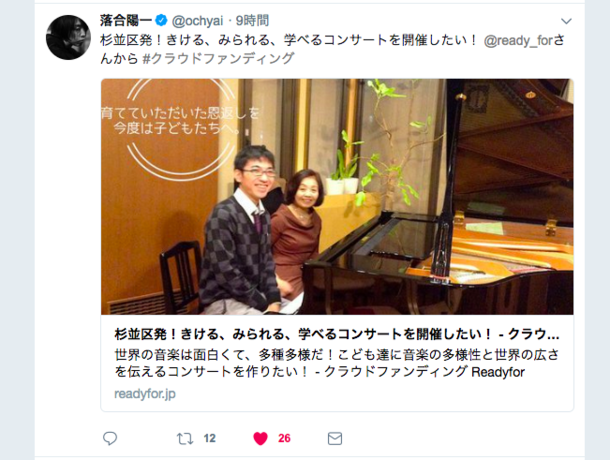Click the envelope direct message icon
610x460 pixels.
(x=335, y=439)
